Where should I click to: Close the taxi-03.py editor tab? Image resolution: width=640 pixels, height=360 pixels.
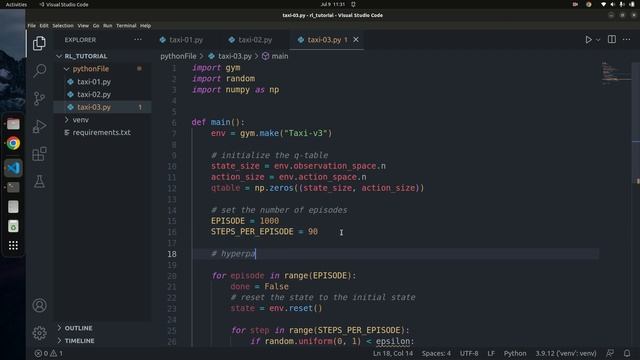point(356,40)
